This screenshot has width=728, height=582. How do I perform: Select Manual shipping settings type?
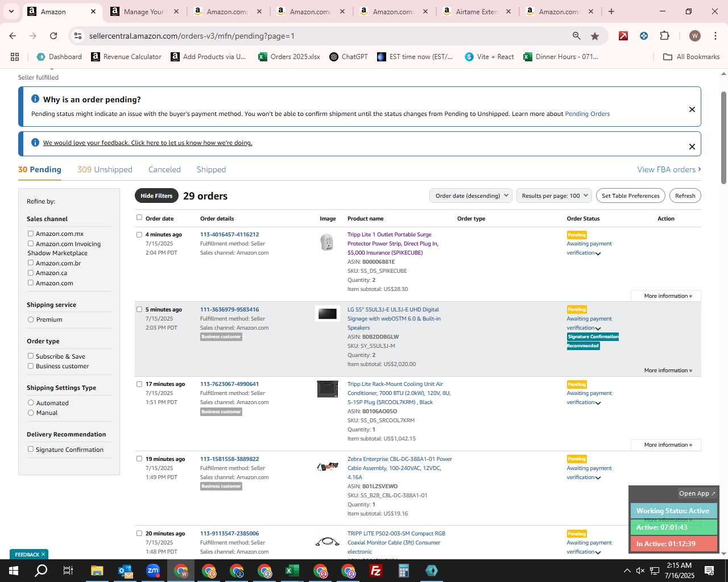(31, 413)
